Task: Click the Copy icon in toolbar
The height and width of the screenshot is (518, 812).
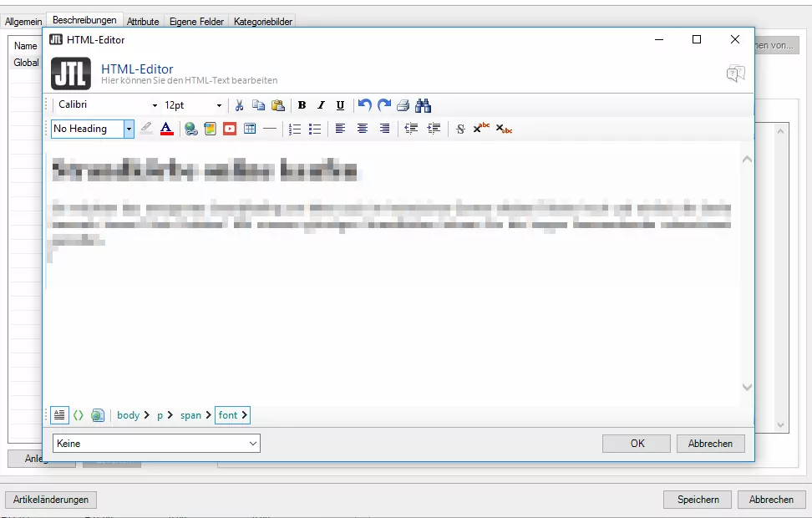Action: click(258, 105)
